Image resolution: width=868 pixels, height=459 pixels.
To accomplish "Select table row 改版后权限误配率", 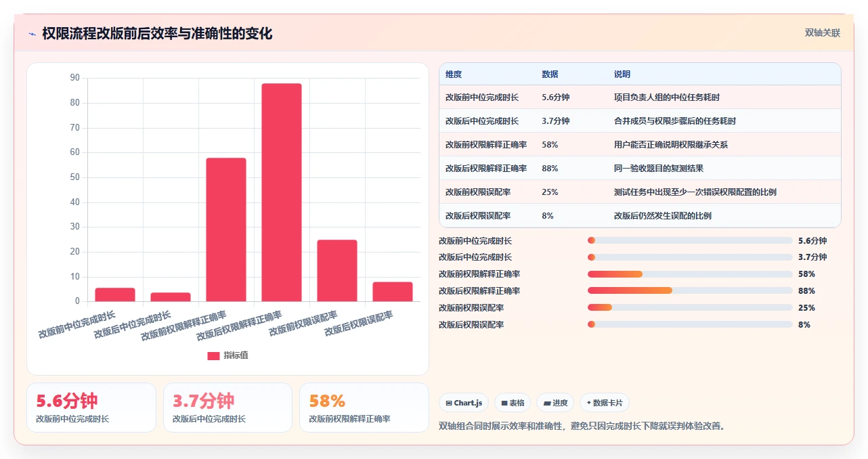I will click(640, 216).
